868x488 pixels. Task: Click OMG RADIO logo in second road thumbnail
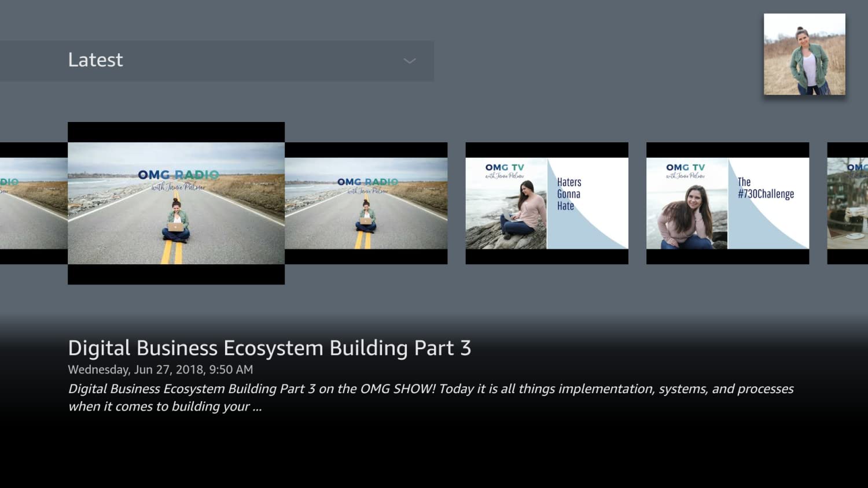coord(367,182)
